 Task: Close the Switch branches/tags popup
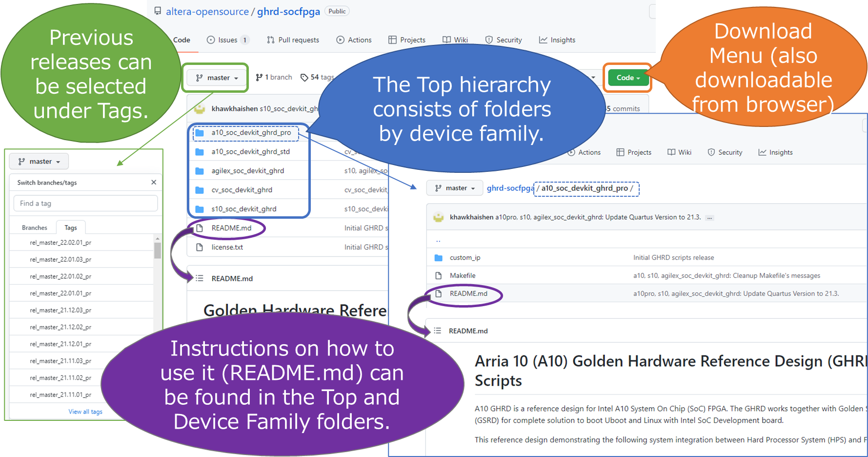[x=154, y=182]
